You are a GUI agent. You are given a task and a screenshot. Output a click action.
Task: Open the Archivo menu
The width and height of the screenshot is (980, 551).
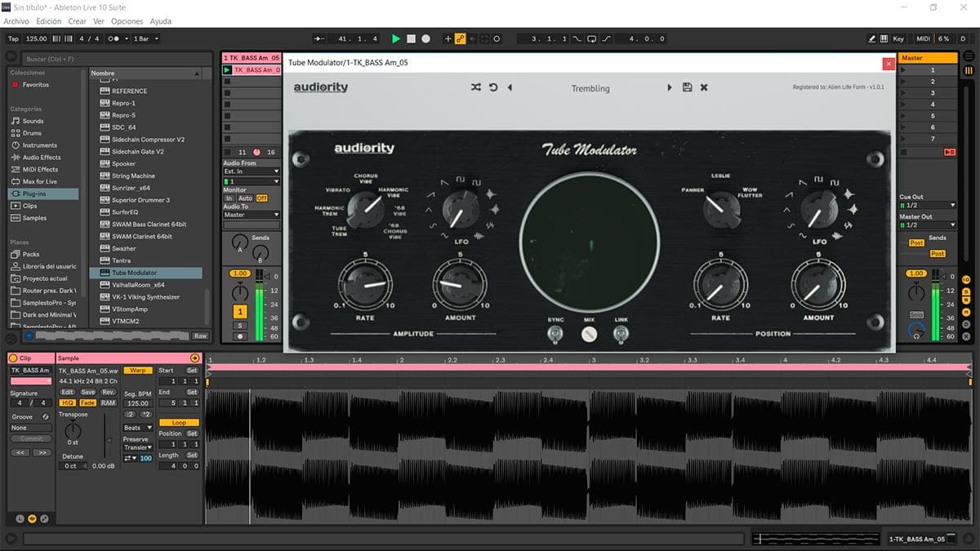[x=16, y=21]
